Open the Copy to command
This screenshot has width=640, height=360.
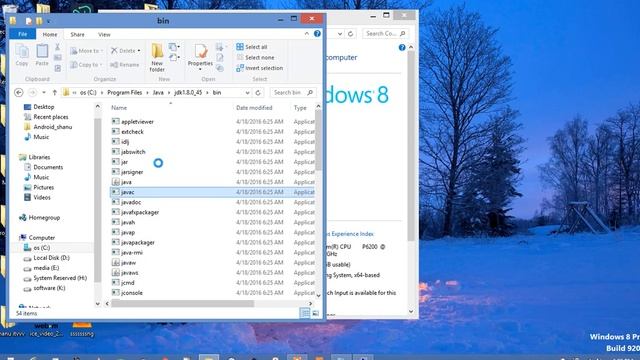[x=86, y=64]
